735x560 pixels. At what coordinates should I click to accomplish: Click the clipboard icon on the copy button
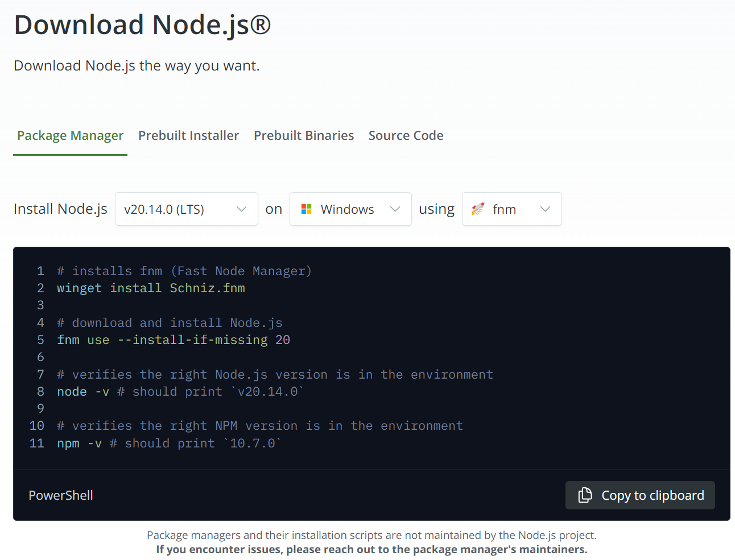coord(585,495)
